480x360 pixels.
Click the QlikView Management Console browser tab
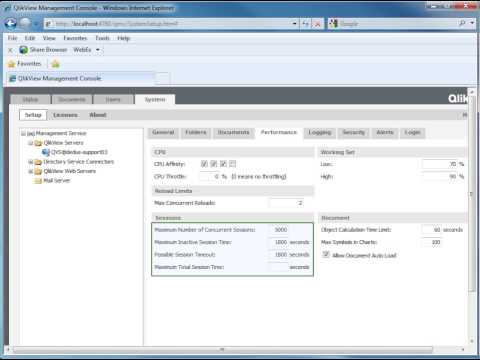(81, 79)
